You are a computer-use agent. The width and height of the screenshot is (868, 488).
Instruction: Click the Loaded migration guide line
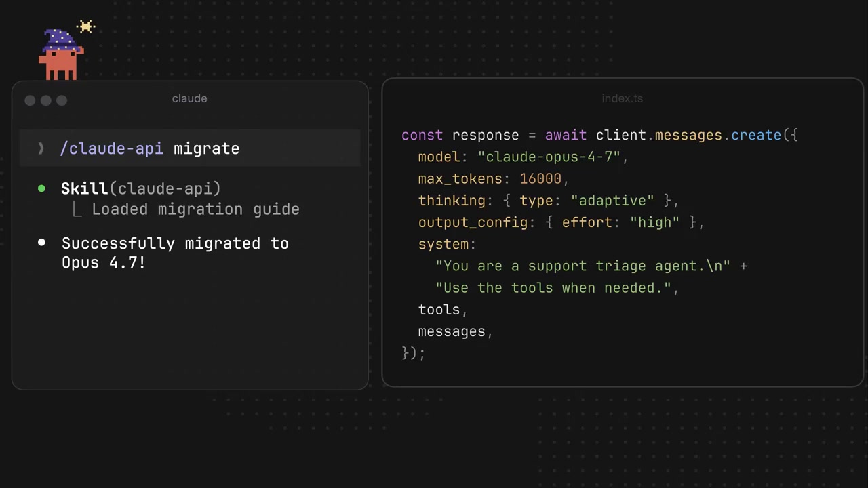click(x=195, y=209)
